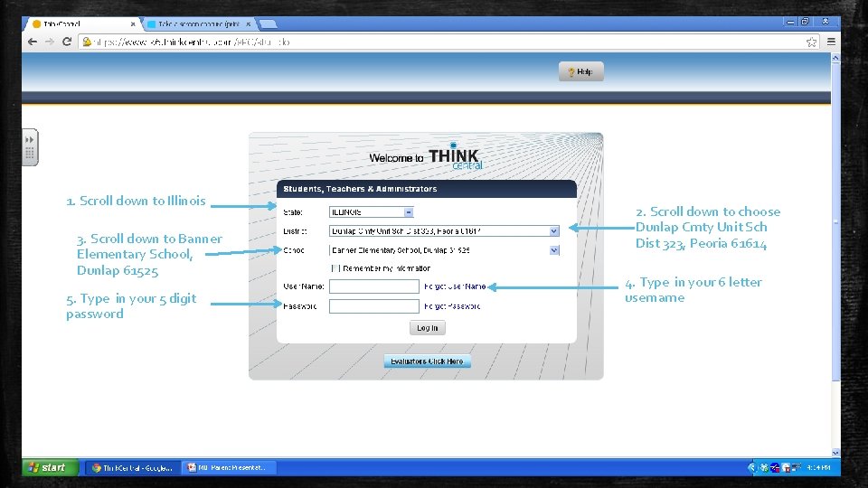Open a new tab with the new-tab button
This screenshot has width=868, height=488.
pos(268,23)
